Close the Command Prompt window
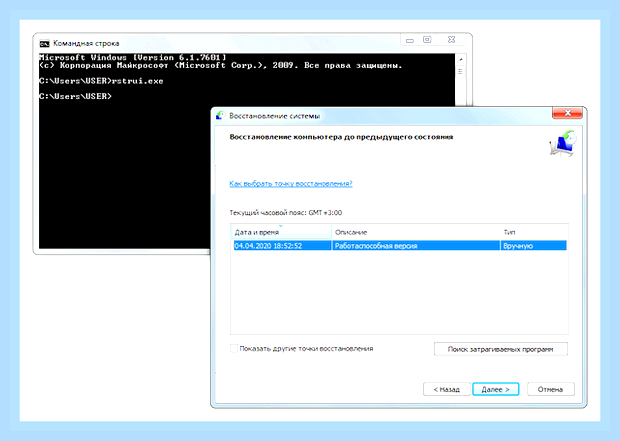The image size is (620, 441). pyautogui.click(x=452, y=40)
